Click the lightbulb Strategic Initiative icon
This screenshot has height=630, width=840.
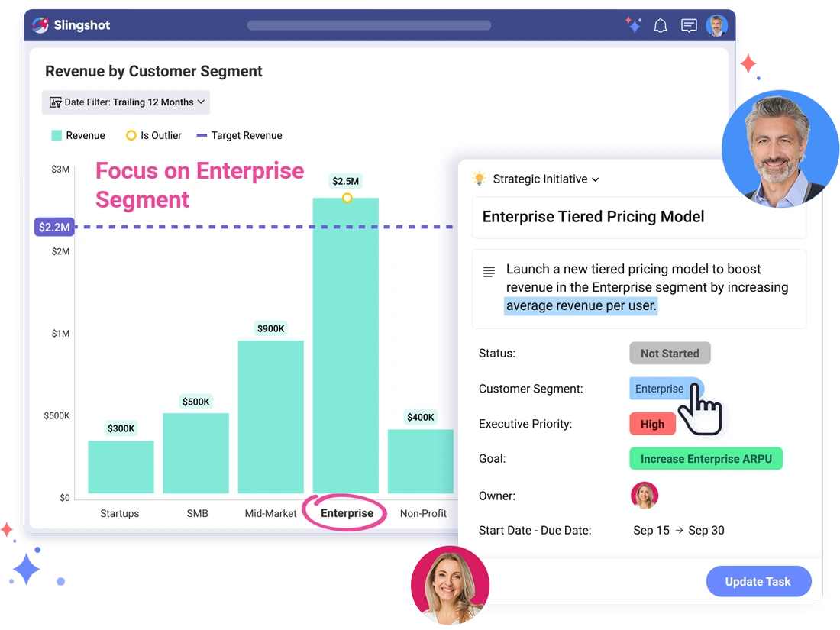click(479, 179)
